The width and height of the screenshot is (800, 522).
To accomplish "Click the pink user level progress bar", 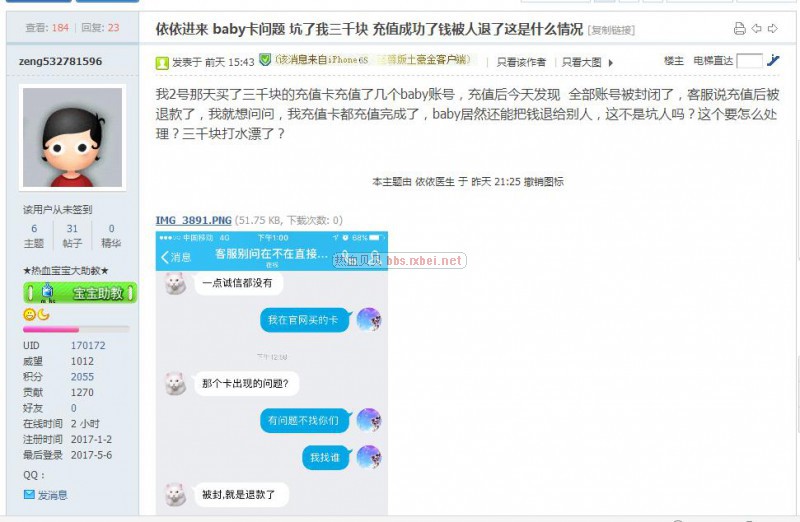I will (x=76, y=330).
